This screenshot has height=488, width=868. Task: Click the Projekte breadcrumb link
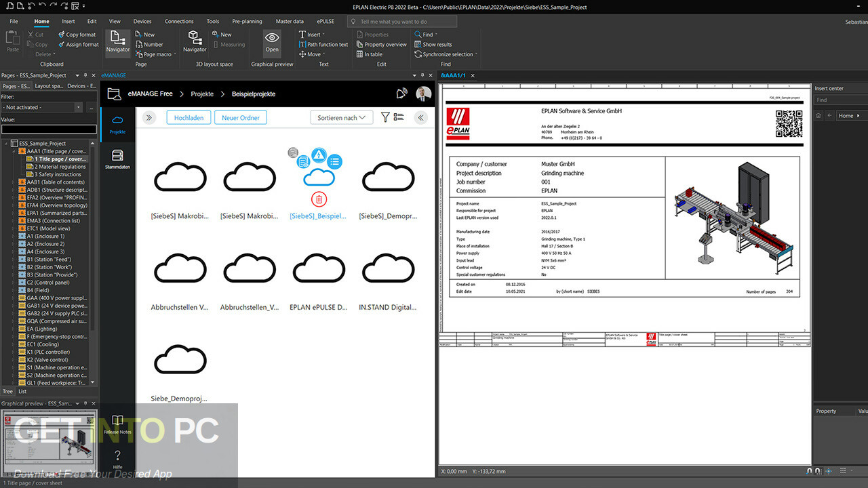(x=202, y=94)
